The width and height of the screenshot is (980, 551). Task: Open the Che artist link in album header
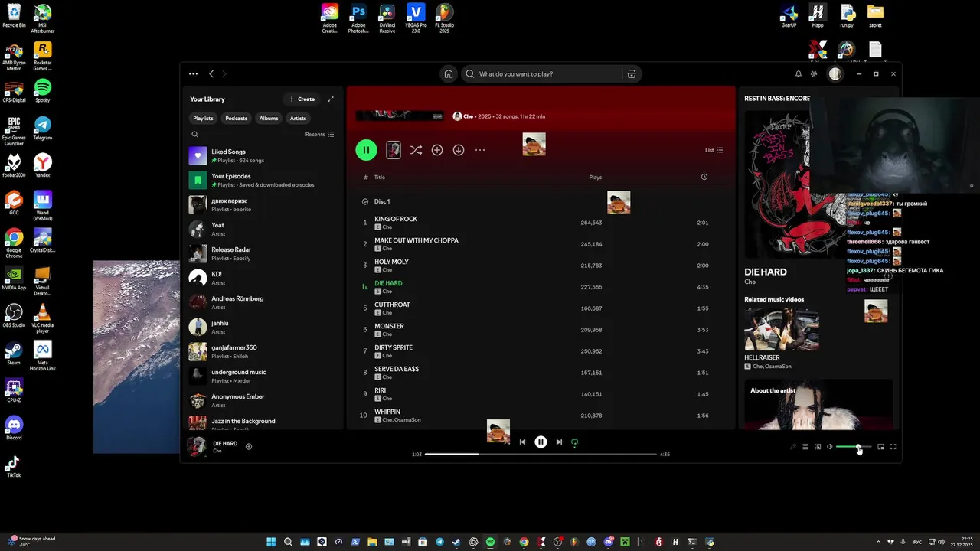468,116
